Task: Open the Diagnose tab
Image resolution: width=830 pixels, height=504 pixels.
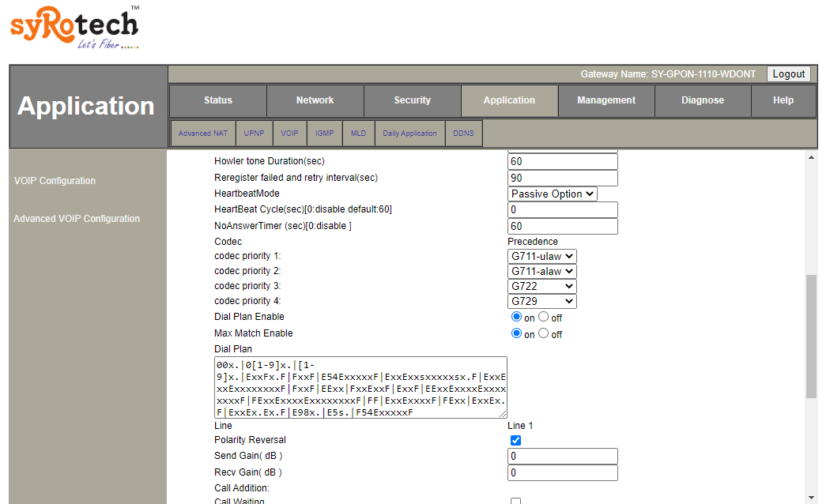Action: [703, 100]
